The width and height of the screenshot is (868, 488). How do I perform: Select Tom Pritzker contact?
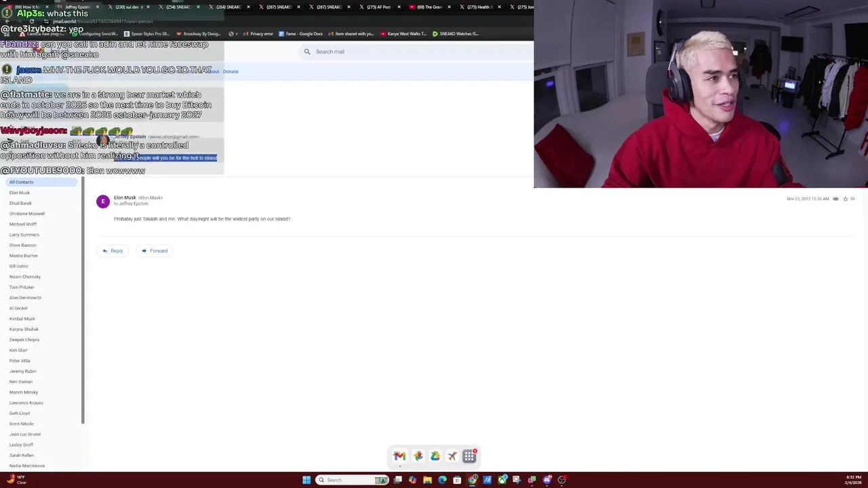tap(22, 287)
